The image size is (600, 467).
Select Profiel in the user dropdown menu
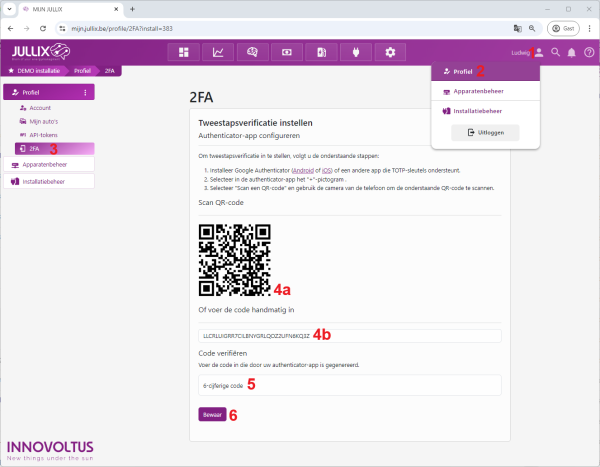click(x=460, y=72)
